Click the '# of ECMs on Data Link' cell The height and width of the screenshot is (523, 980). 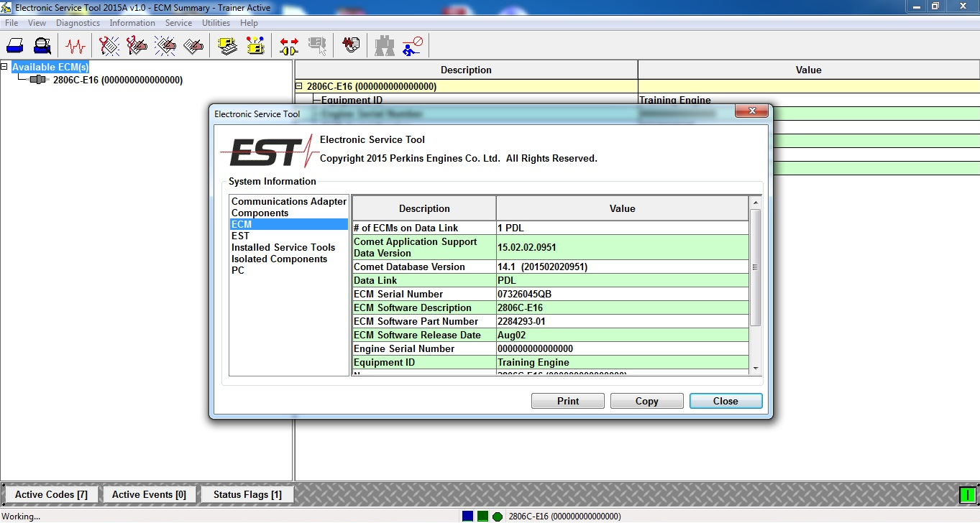pos(424,228)
